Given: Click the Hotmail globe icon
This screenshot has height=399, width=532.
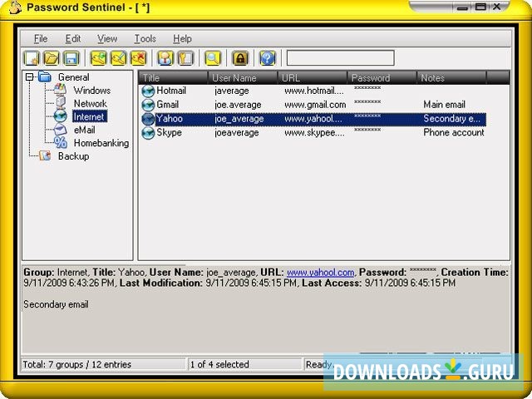Looking at the screenshot, I should click(148, 91).
